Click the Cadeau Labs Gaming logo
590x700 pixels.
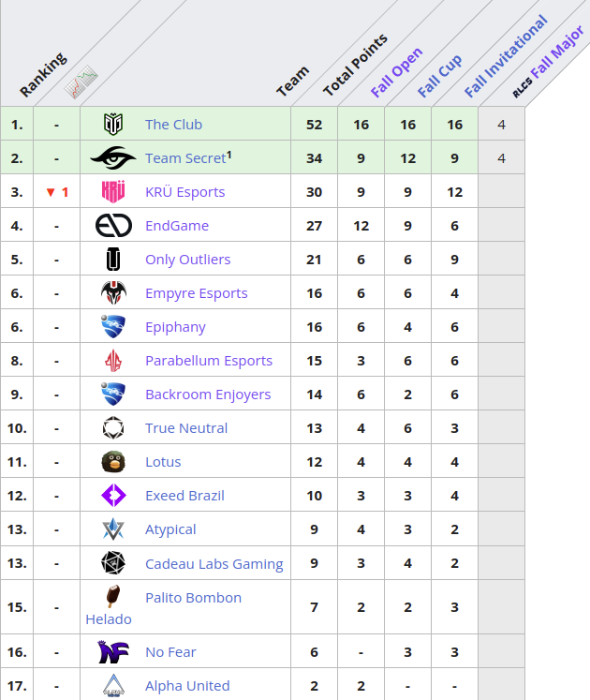[x=113, y=563]
